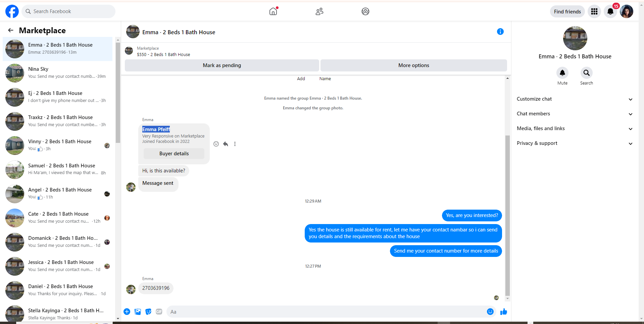Open conversation information icon
The width and height of the screenshot is (644, 324).
[x=500, y=32]
